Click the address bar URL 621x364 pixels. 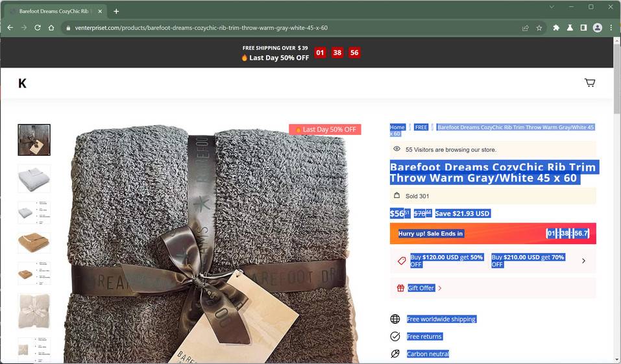coord(201,28)
